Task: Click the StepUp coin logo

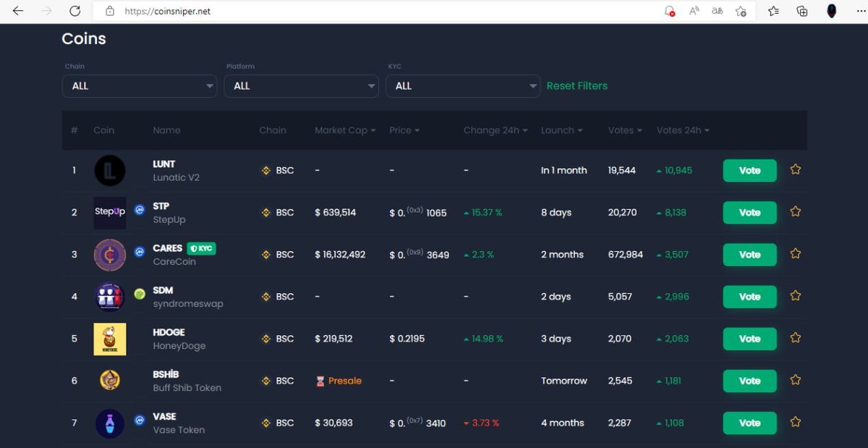Action: [110, 213]
